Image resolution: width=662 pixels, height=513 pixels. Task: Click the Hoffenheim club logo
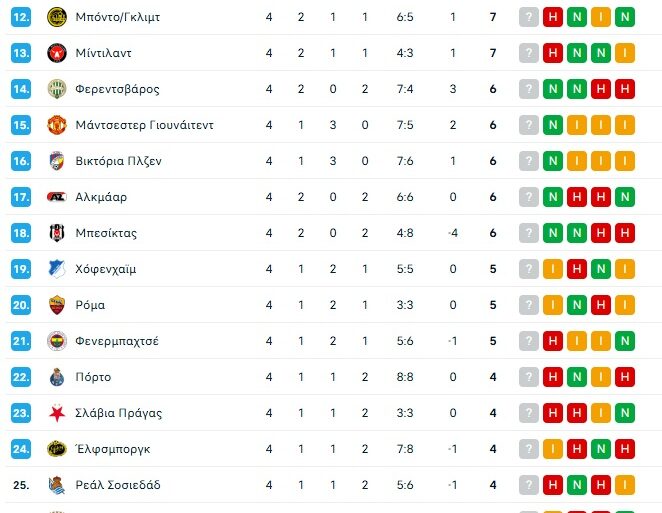pos(56,269)
